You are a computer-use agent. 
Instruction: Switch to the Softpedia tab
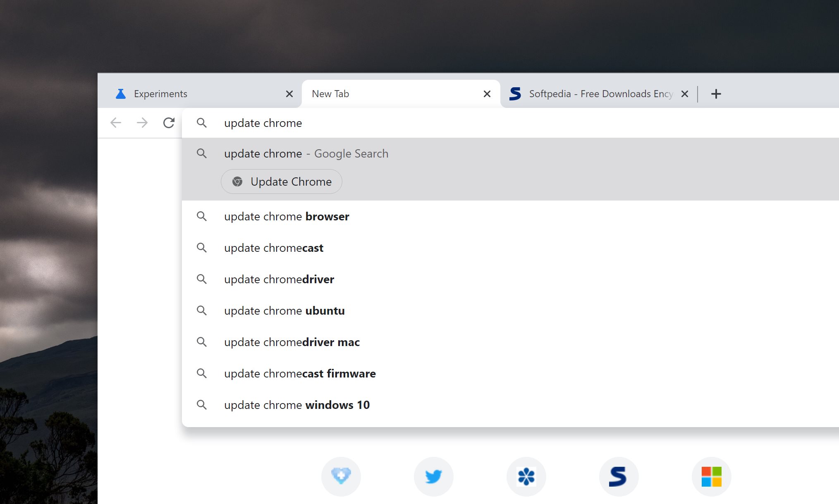[591, 94]
